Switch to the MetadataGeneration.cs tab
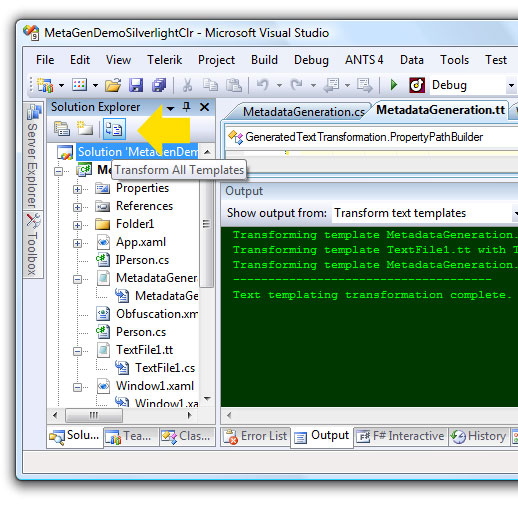 tap(303, 112)
